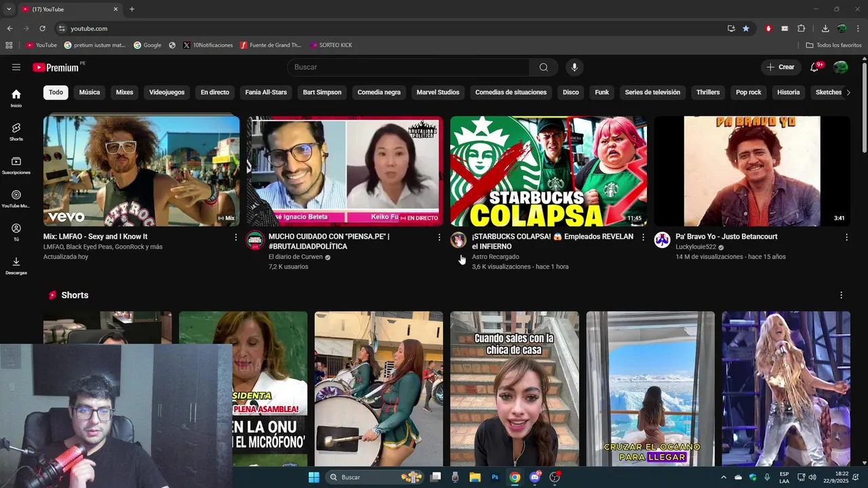Select the Comedia negra chip
868x488 pixels.
tap(379, 92)
